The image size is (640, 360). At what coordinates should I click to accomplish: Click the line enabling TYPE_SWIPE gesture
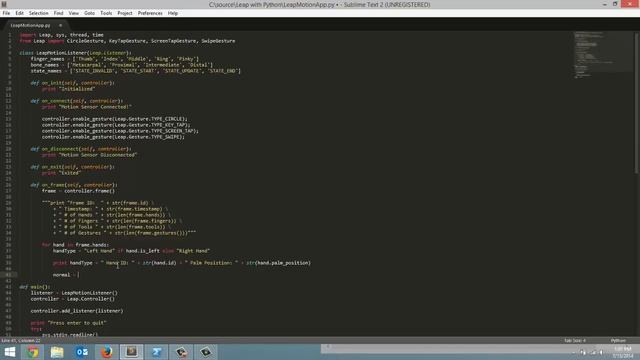(x=113, y=137)
